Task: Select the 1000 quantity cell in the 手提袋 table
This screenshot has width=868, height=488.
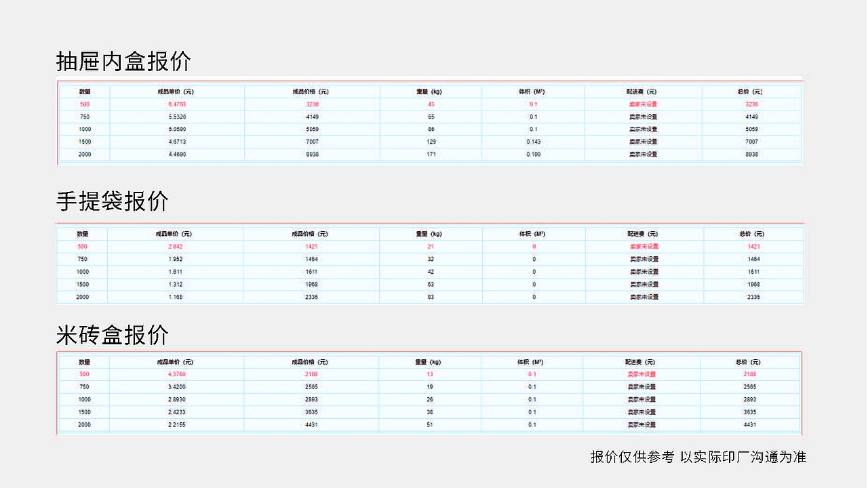Action: (x=83, y=271)
